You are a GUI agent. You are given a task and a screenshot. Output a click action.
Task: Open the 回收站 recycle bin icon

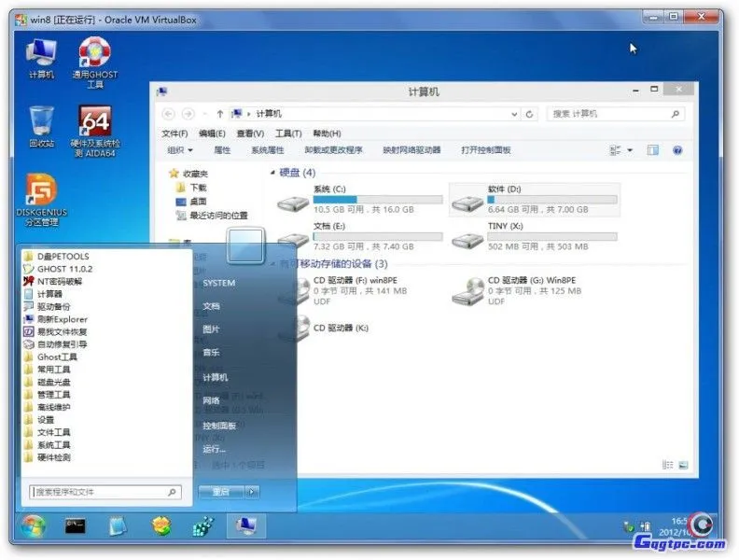[x=41, y=126]
